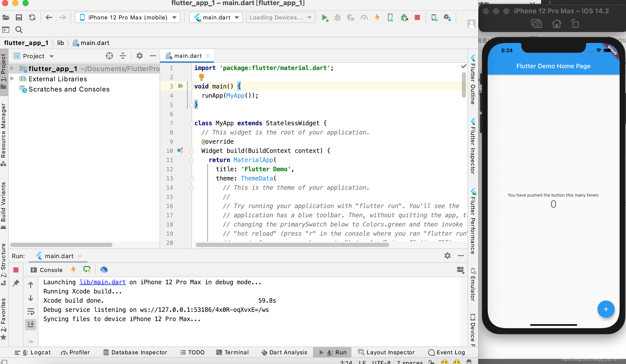
Task: Click override gutter marker on line 10
Action: point(180,150)
